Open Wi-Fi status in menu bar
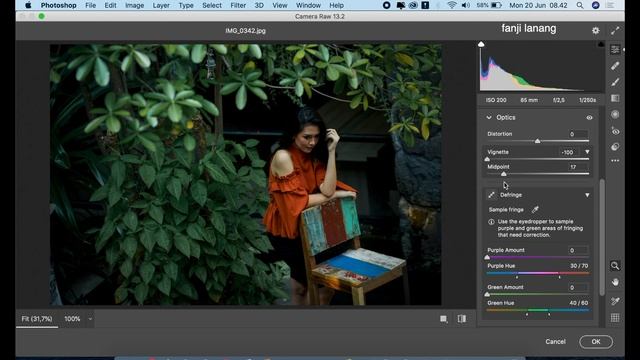640x360 pixels. click(451, 5)
